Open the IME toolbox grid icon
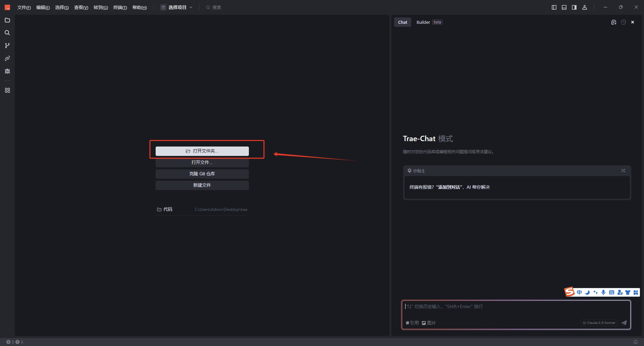Image resolution: width=644 pixels, height=346 pixels. point(636,292)
